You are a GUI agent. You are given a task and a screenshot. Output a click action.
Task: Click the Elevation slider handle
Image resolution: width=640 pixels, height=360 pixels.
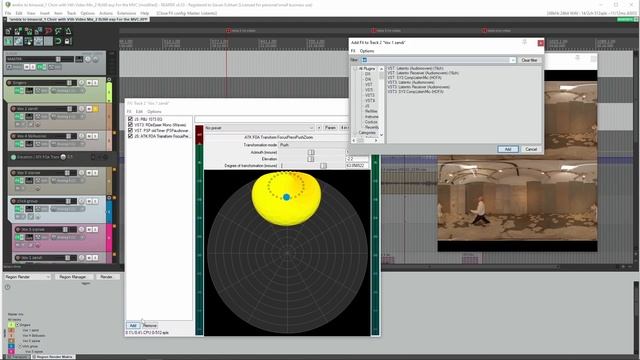(x=311, y=159)
